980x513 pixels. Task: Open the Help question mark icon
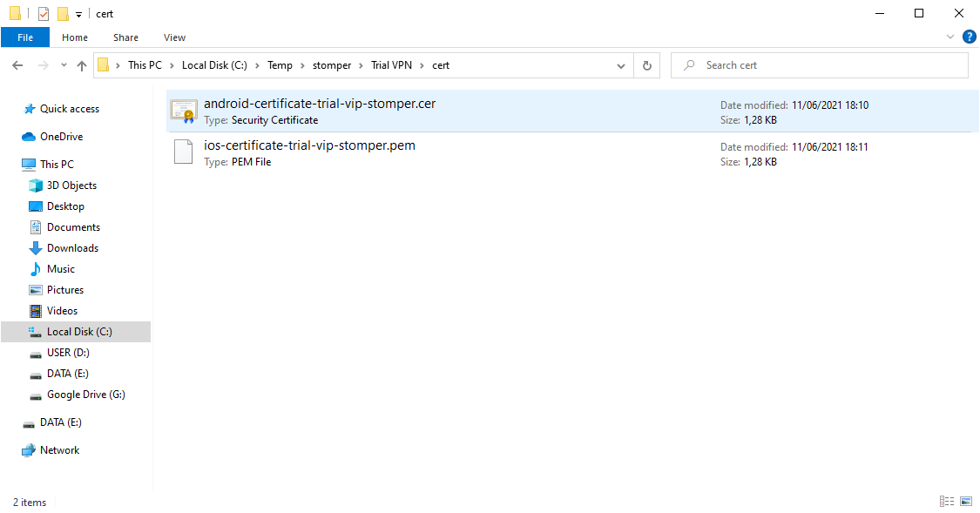point(969,37)
